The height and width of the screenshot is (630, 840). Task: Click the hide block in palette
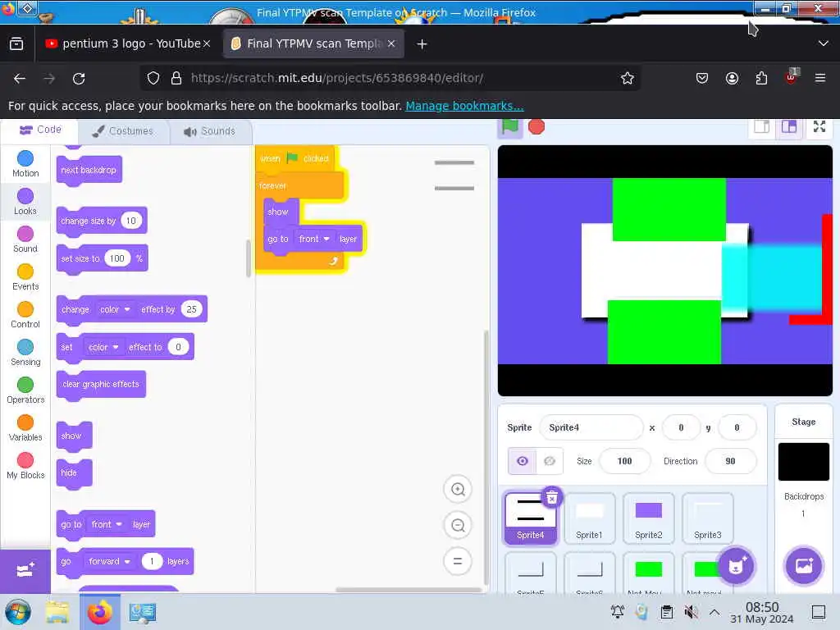pos(74,473)
